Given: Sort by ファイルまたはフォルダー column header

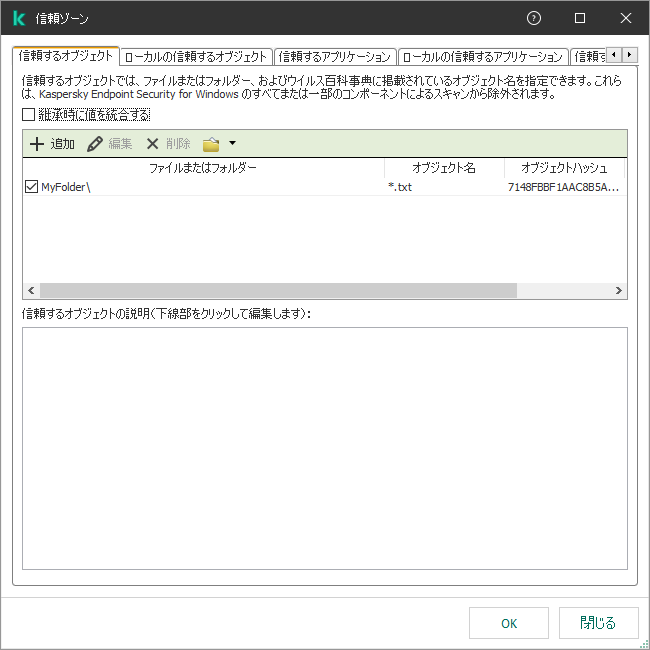Looking at the screenshot, I should 203,168.
